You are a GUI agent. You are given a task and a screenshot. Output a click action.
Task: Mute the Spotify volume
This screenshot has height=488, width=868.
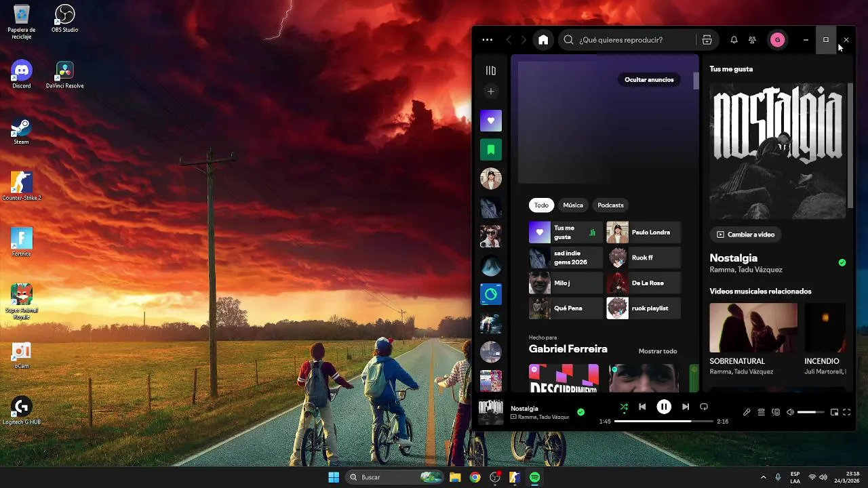[x=790, y=412]
